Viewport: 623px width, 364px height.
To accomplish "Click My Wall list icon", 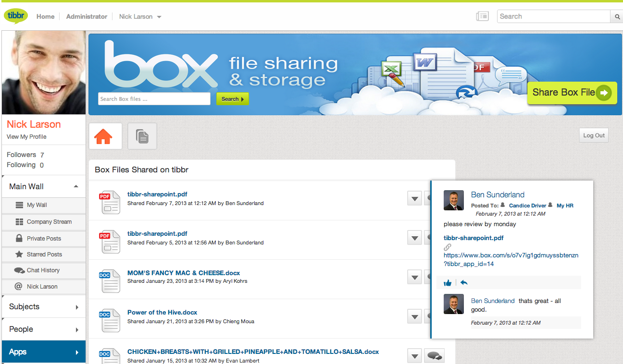I will pyautogui.click(x=19, y=205).
